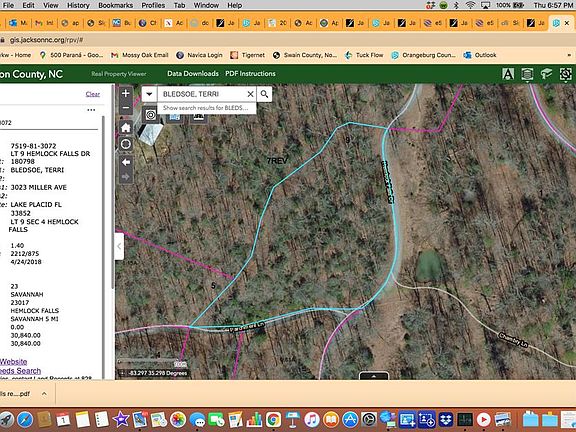Collapse the left info panel arrow
The image size is (576, 432).
[x=119, y=246]
